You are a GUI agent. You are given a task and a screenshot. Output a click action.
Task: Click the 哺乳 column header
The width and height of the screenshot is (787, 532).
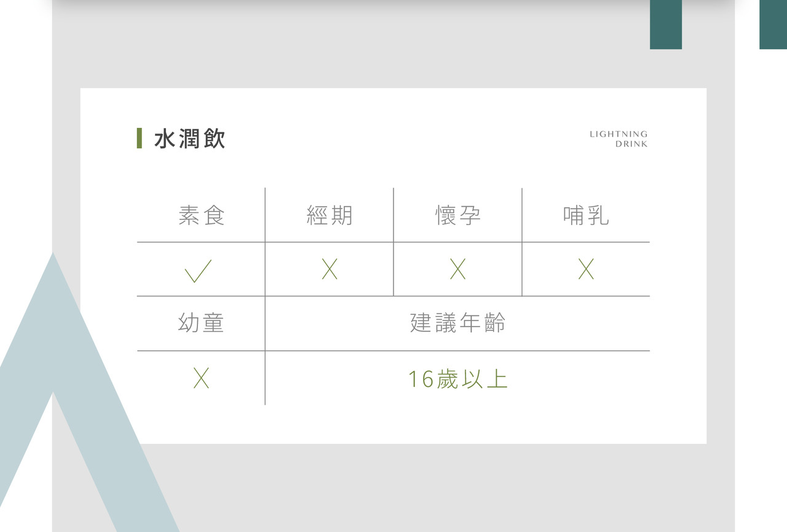coord(586,215)
